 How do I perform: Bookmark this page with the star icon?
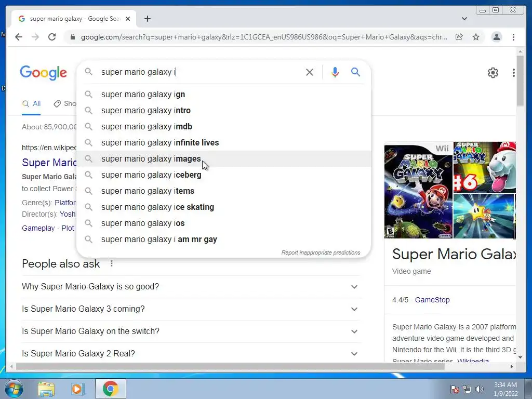coord(476,37)
